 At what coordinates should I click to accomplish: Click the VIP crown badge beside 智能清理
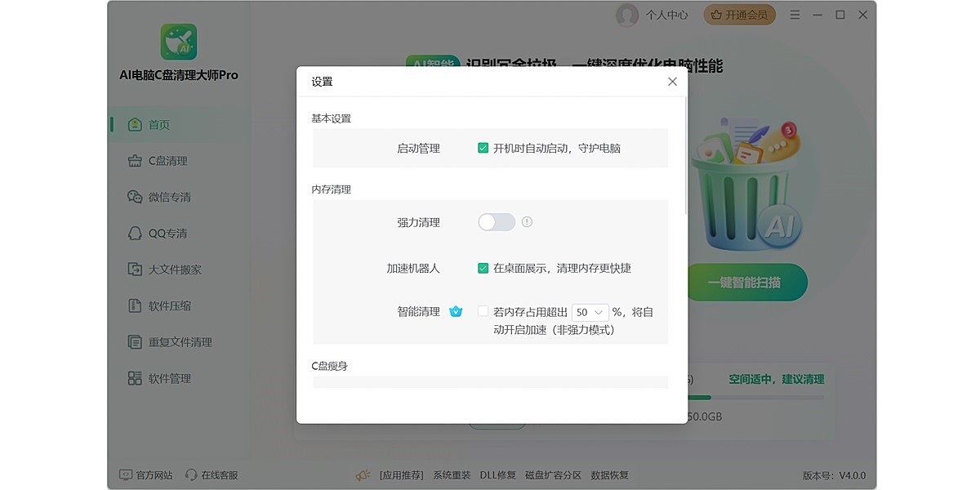(457, 311)
